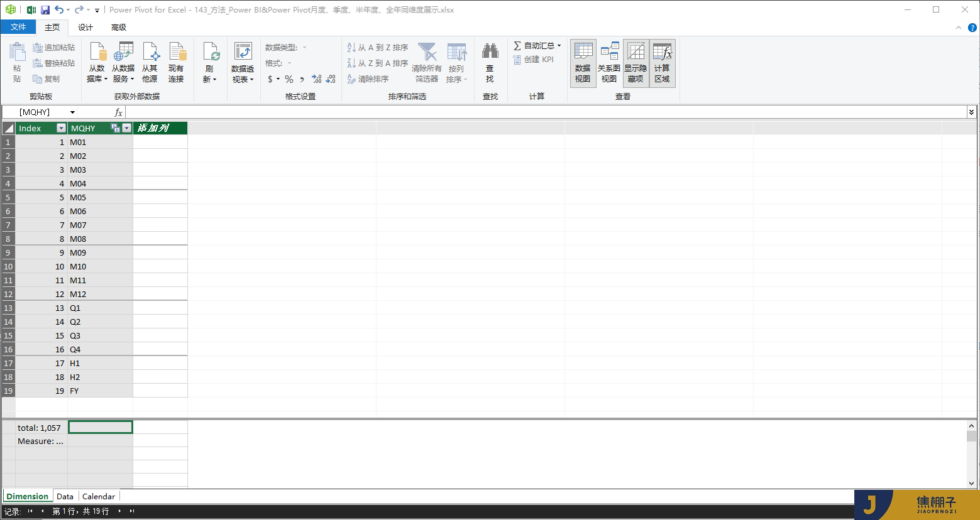Image resolution: width=980 pixels, height=520 pixels.
Task: Open Quick Access Toolbar customize dropdown
Action: 97,10
